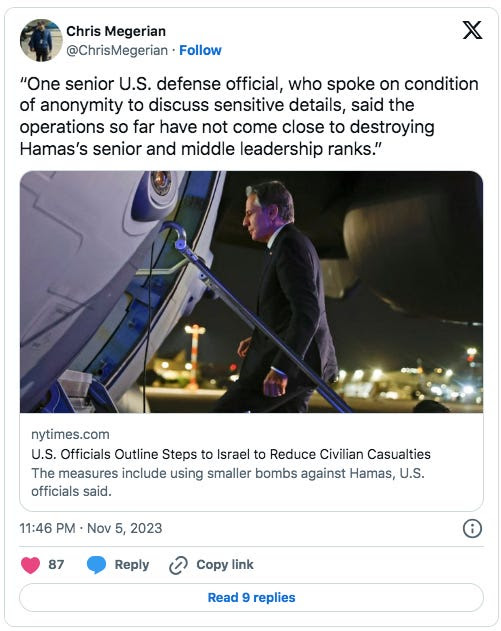Open the article preview photo
Viewport: 501px width, 631px height.
[251, 292]
